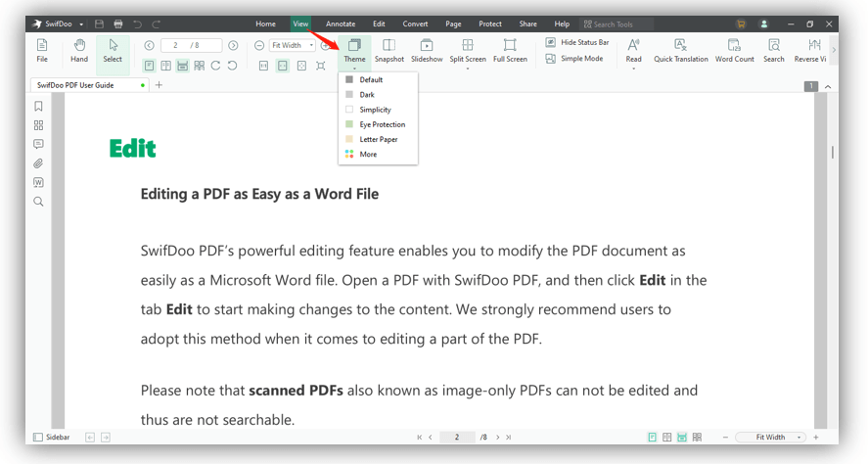Choose Eye Protection theme
868x464 pixels.
click(x=378, y=124)
